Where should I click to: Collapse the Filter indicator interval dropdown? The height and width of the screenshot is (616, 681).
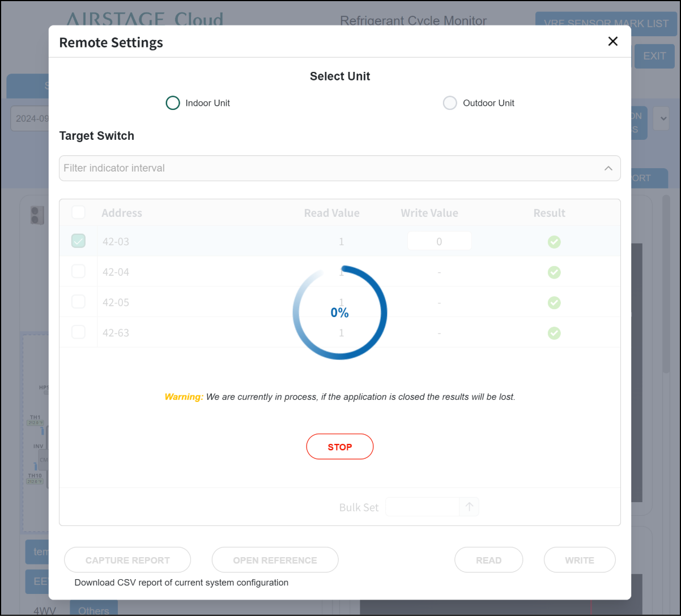tap(608, 168)
